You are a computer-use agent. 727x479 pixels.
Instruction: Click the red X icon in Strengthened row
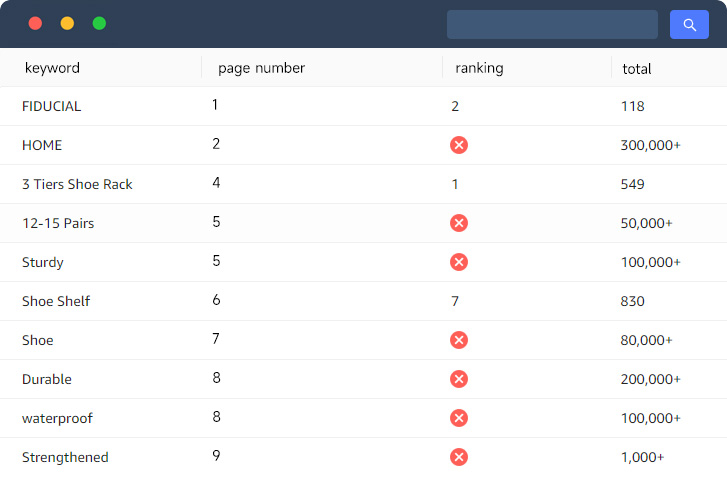coord(459,457)
